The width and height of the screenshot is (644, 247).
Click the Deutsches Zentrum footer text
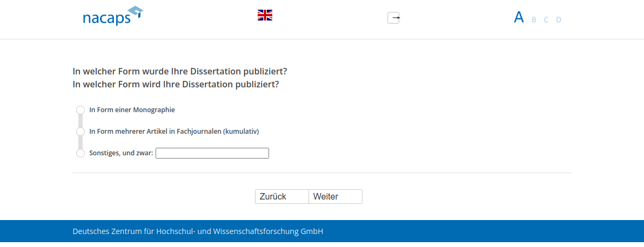point(198,231)
